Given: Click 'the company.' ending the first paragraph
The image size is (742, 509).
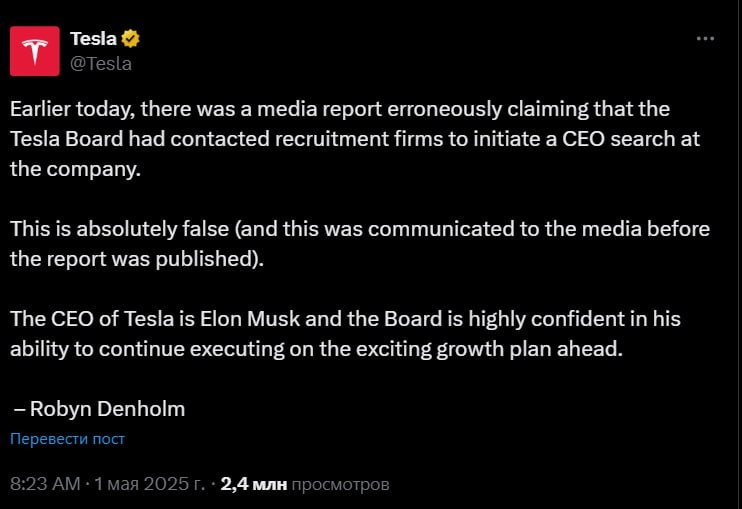Looking at the screenshot, I should (75, 169).
